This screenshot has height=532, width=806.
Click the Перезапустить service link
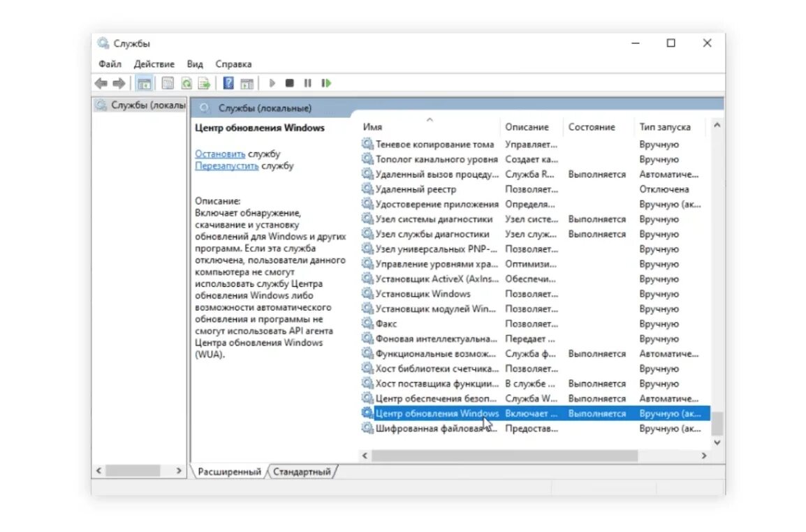pos(227,165)
